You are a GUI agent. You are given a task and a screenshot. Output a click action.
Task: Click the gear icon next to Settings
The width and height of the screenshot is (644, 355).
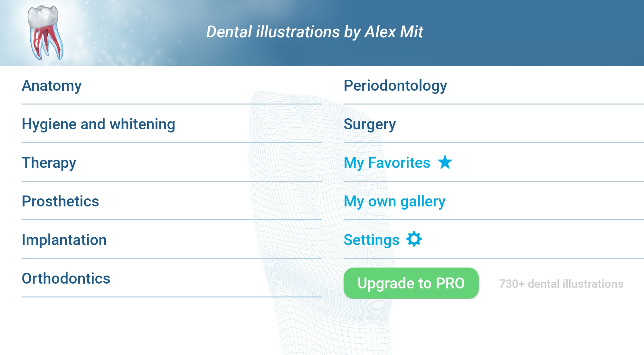414,239
